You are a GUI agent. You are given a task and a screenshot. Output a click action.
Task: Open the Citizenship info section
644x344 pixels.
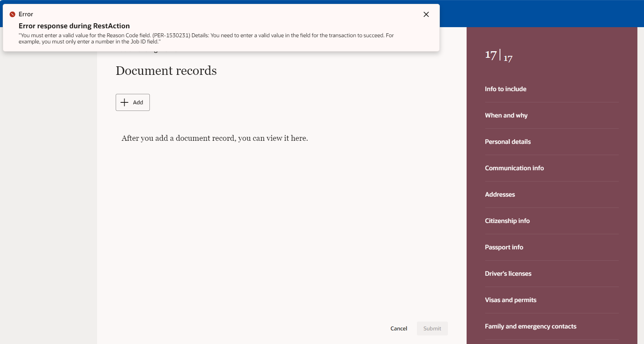[507, 221]
